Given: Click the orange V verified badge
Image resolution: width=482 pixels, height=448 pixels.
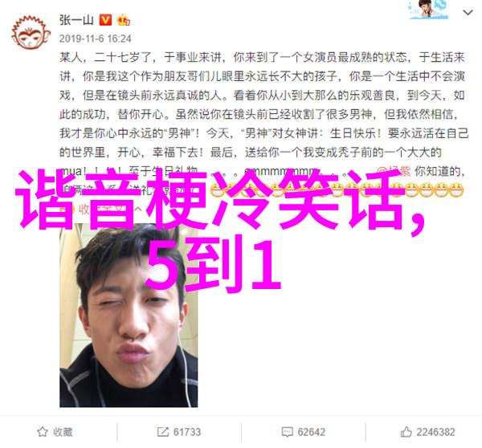Looking at the screenshot, I should coord(105,20).
